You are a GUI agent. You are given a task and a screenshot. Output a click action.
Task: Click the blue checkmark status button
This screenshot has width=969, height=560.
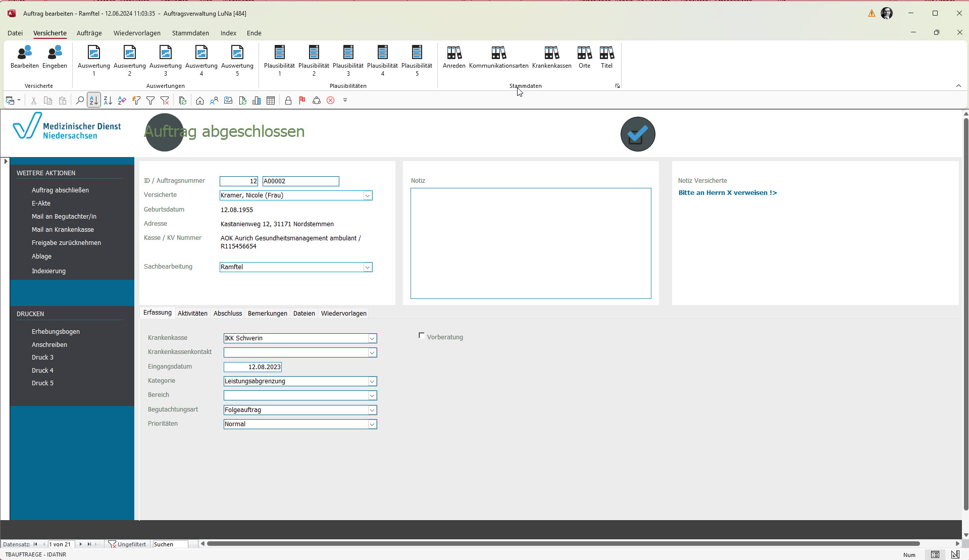pos(637,134)
